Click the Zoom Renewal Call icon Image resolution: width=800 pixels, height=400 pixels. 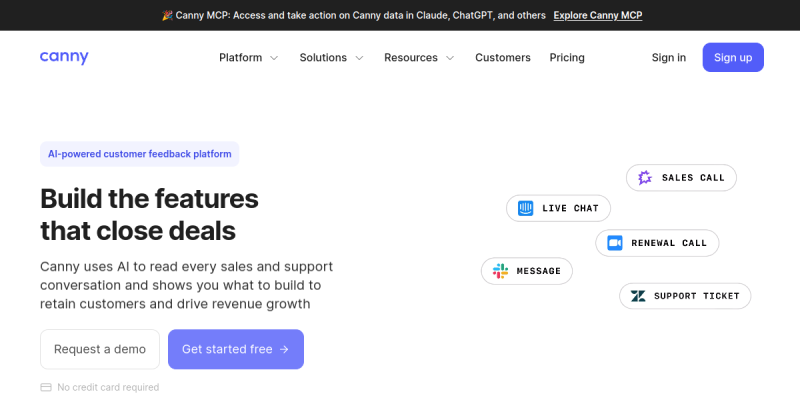tap(615, 243)
